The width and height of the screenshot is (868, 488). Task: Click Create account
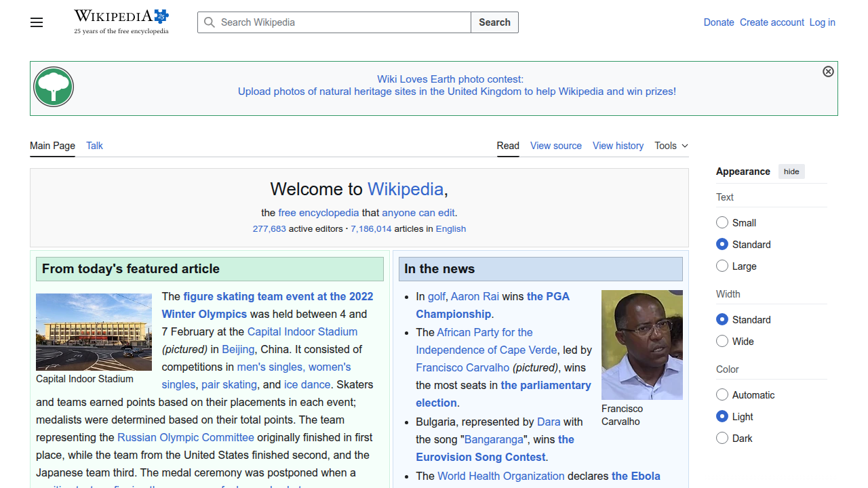pos(772,22)
